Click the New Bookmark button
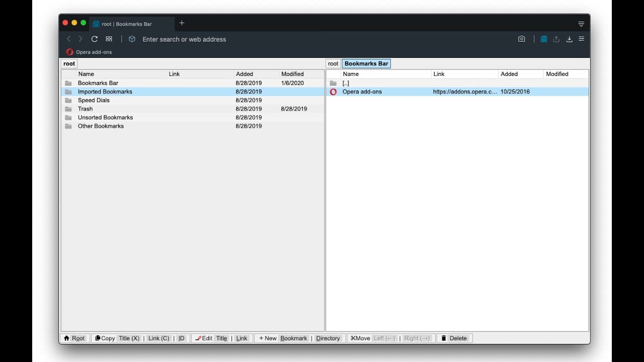The width and height of the screenshot is (644, 362). [x=294, y=338]
